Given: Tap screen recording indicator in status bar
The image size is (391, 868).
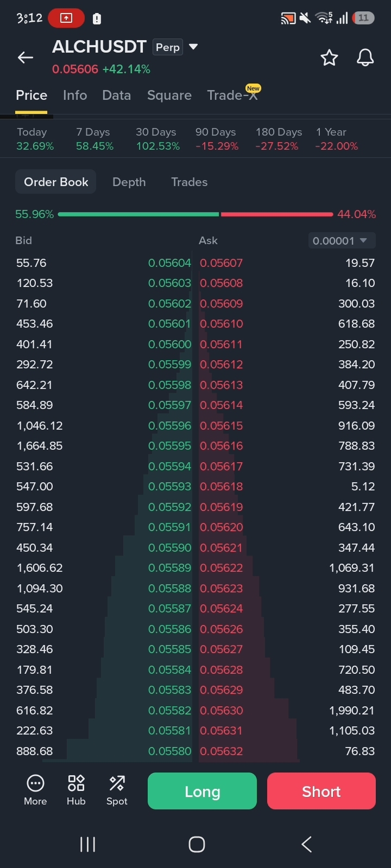Looking at the screenshot, I should (66, 18).
